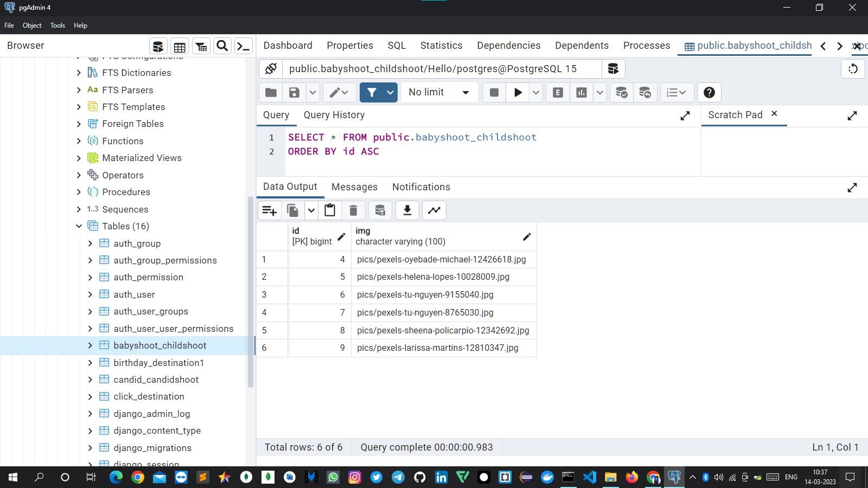Click the View Data grid icon in Browser
868x488 pixels.
coord(180,46)
